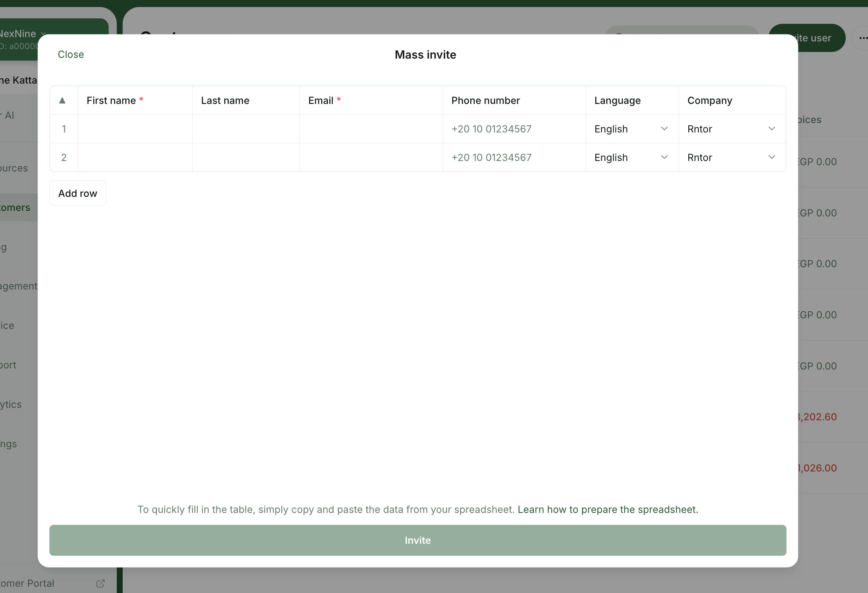Add a new row to the table
868x593 pixels.
point(78,193)
